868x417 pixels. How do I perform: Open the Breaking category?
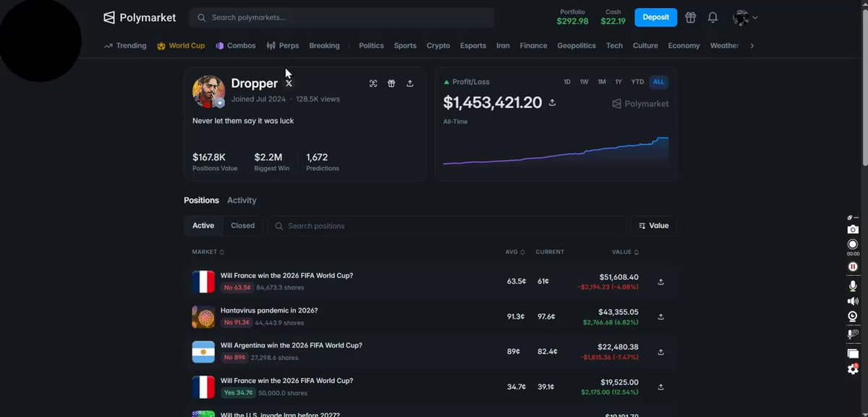click(324, 46)
